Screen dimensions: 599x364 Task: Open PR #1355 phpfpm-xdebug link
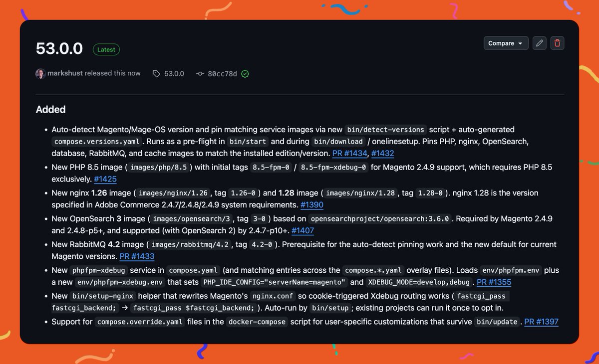click(494, 282)
